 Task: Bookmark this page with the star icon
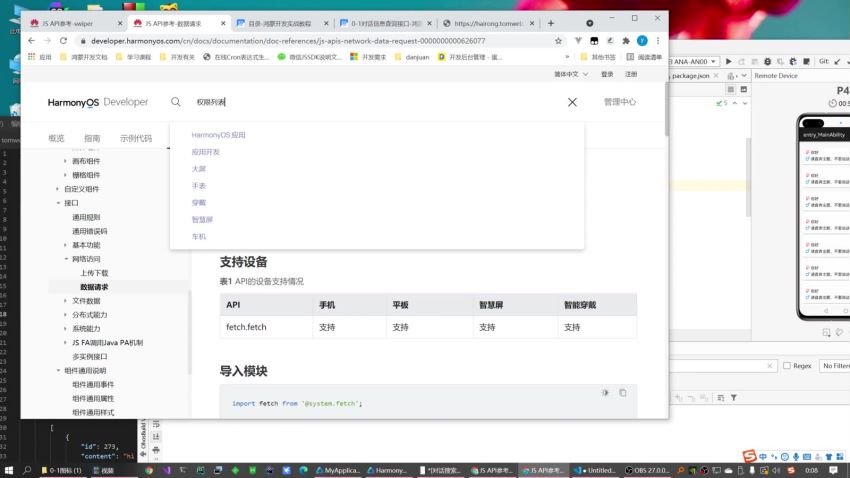pyautogui.click(x=558, y=41)
